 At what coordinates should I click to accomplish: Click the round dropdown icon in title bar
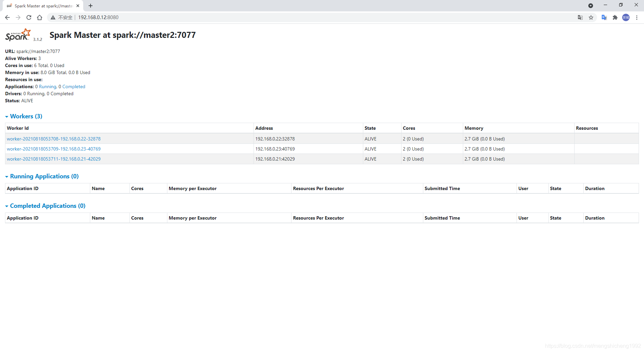[591, 6]
